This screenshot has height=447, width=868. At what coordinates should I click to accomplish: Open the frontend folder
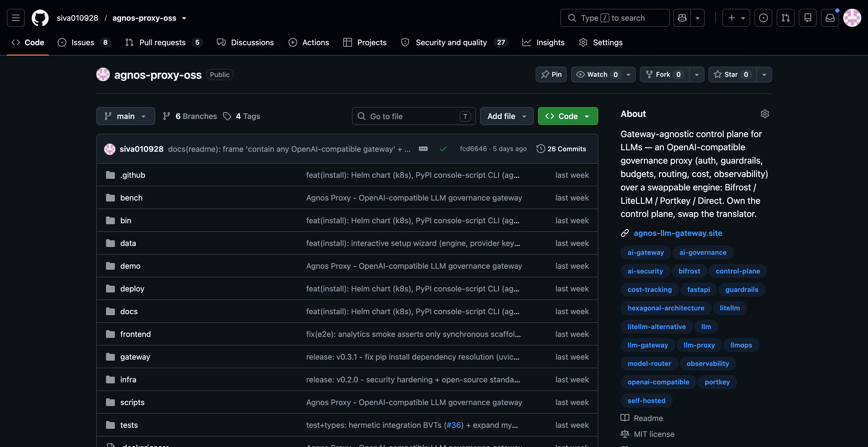click(x=135, y=334)
